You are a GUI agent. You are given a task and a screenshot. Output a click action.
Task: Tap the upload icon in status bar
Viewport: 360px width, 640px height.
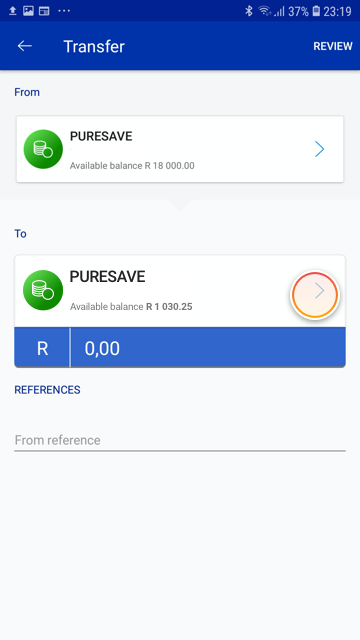tap(13, 11)
